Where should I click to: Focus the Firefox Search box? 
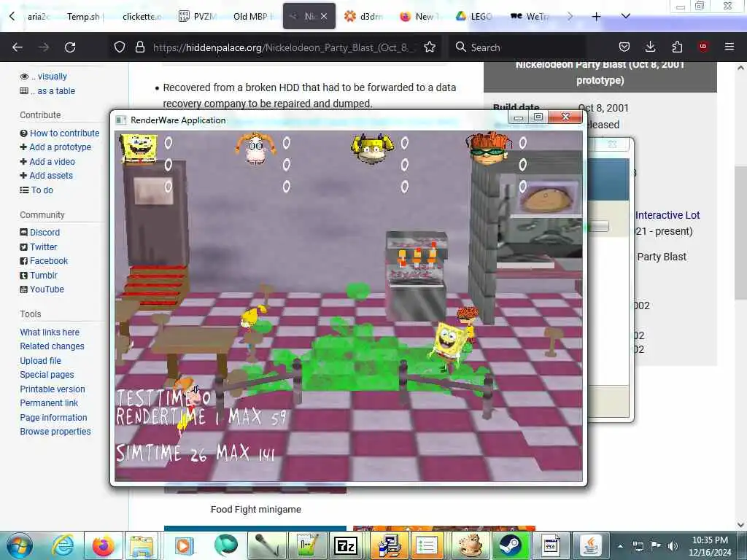519,47
